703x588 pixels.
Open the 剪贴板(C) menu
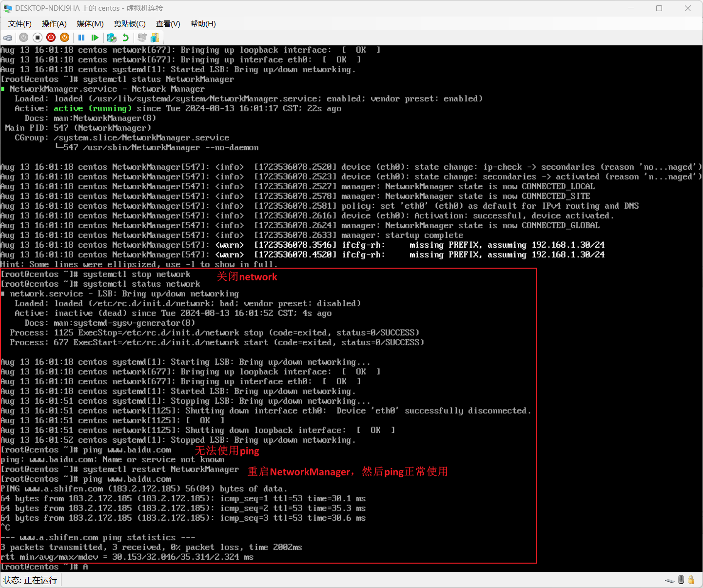[130, 24]
